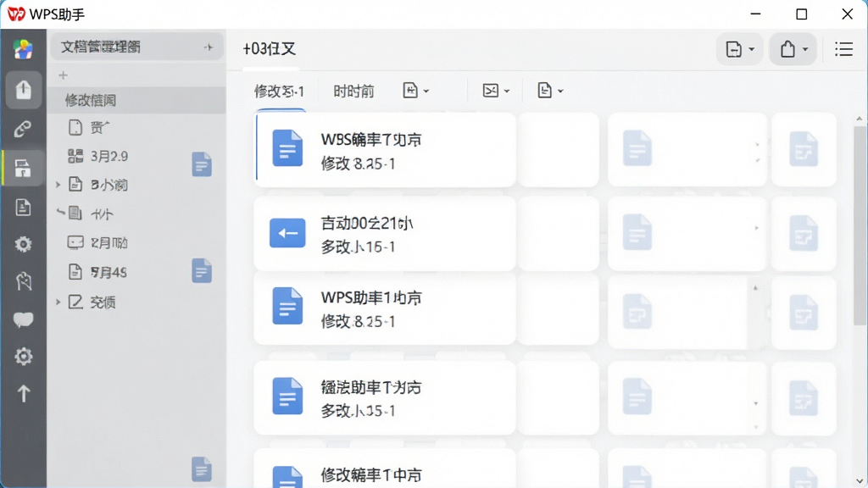Click the blue back-arrow card icon
Image resolution: width=868 pixels, height=488 pixels.
[287, 233]
